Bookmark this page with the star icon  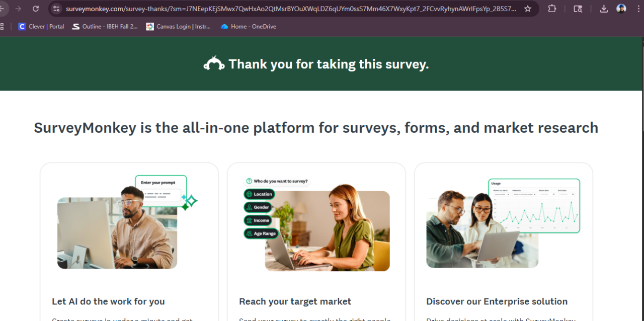pyautogui.click(x=528, y=9)
